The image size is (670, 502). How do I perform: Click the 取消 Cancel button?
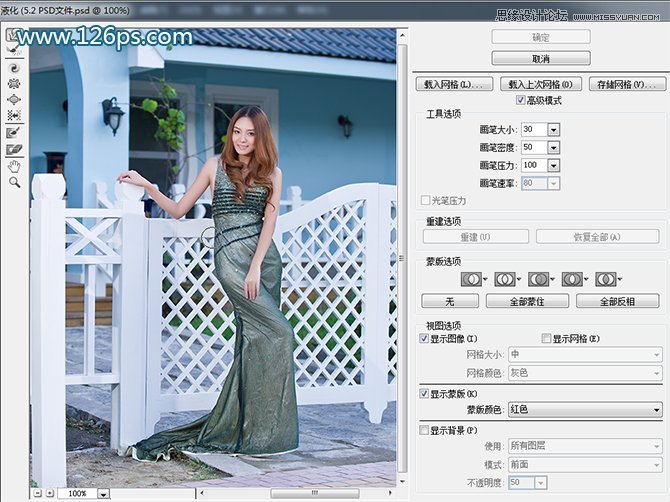coord(541,58)
